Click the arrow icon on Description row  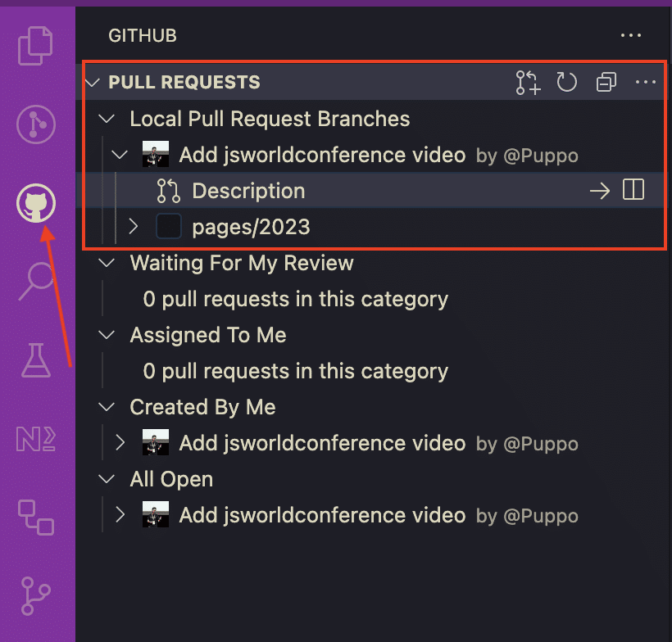pos(600,191)
